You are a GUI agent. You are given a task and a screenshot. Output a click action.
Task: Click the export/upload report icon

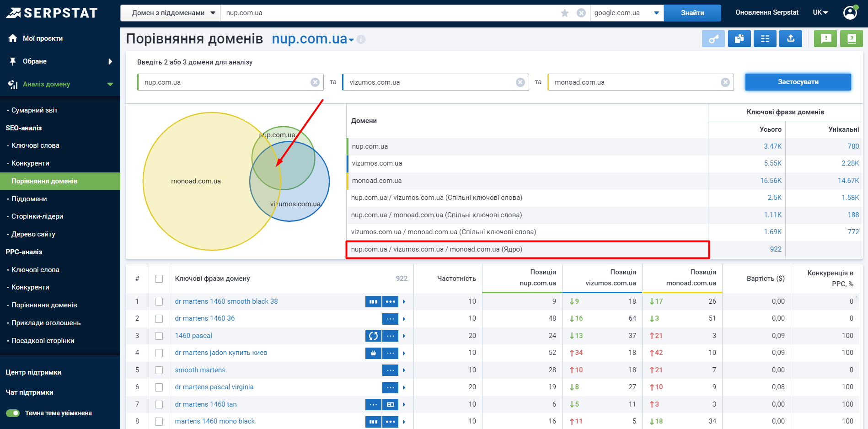[791, 39]
